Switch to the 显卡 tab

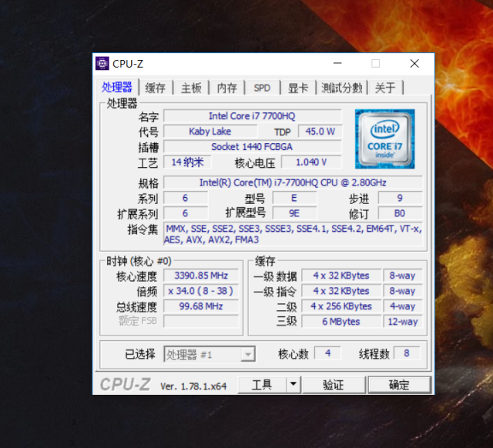pos(298,88)
